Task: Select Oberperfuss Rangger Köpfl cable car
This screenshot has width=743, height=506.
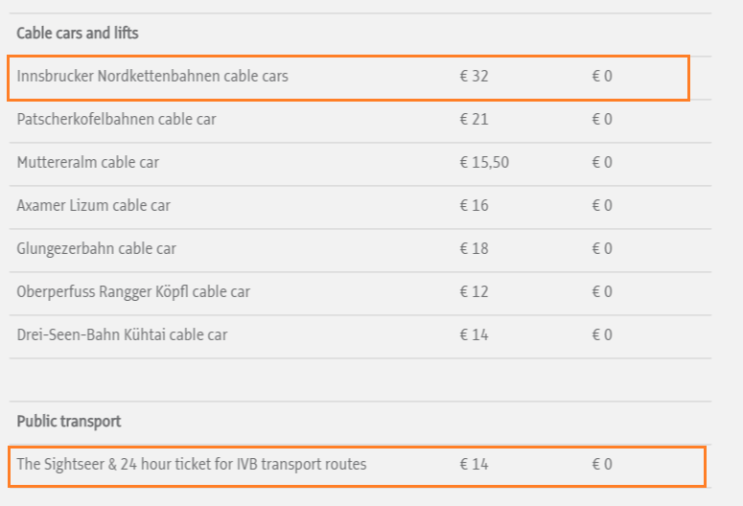Action: (x=133, y=291)
